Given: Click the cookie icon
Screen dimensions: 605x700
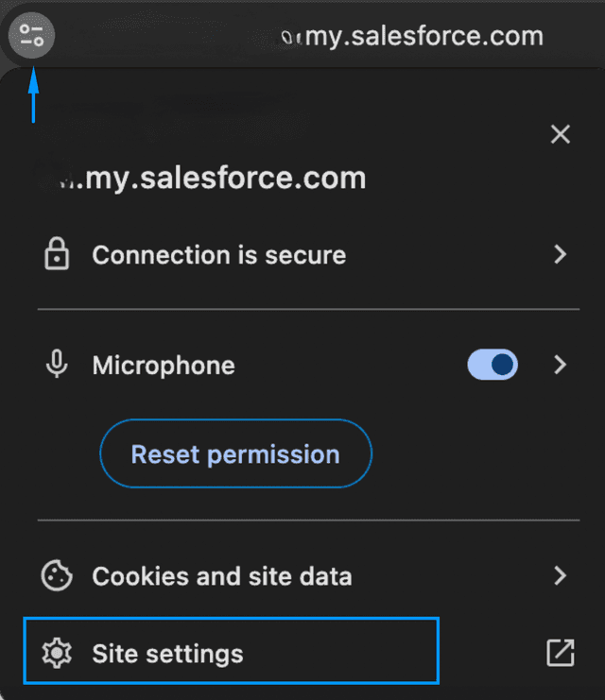Looking at the screenshot, I should coord(58,575).
